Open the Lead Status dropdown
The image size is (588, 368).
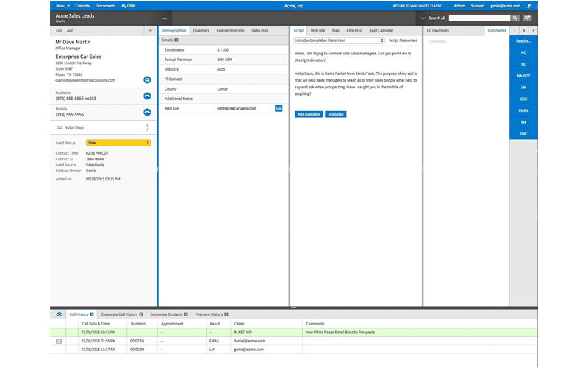click(118, 143)
